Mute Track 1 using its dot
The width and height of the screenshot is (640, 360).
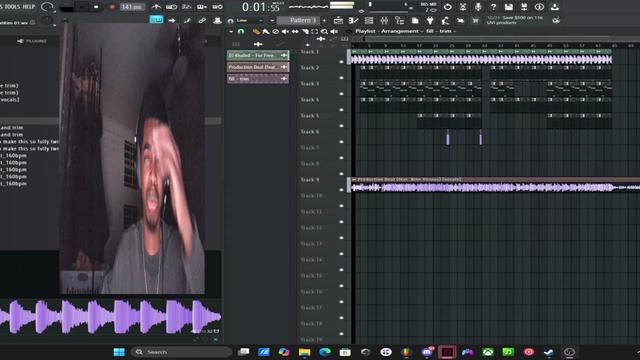(342, 62)
